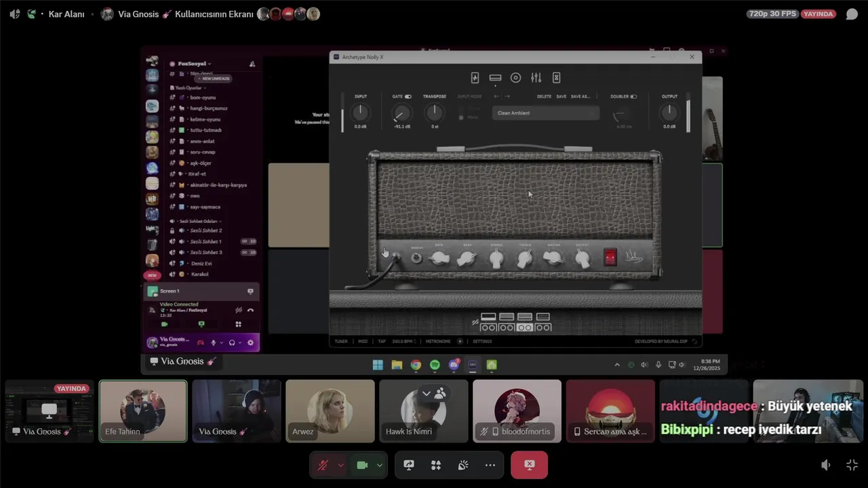Start METRONOME play button

(460, 342)
